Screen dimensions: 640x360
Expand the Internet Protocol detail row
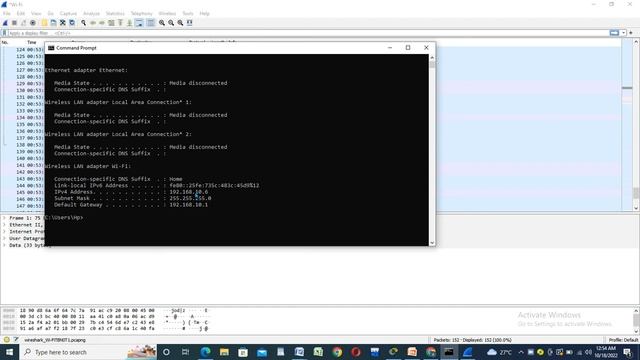pos(4,231)
